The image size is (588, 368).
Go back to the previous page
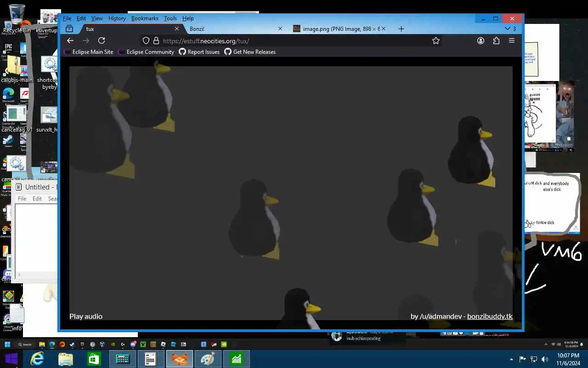70,40
